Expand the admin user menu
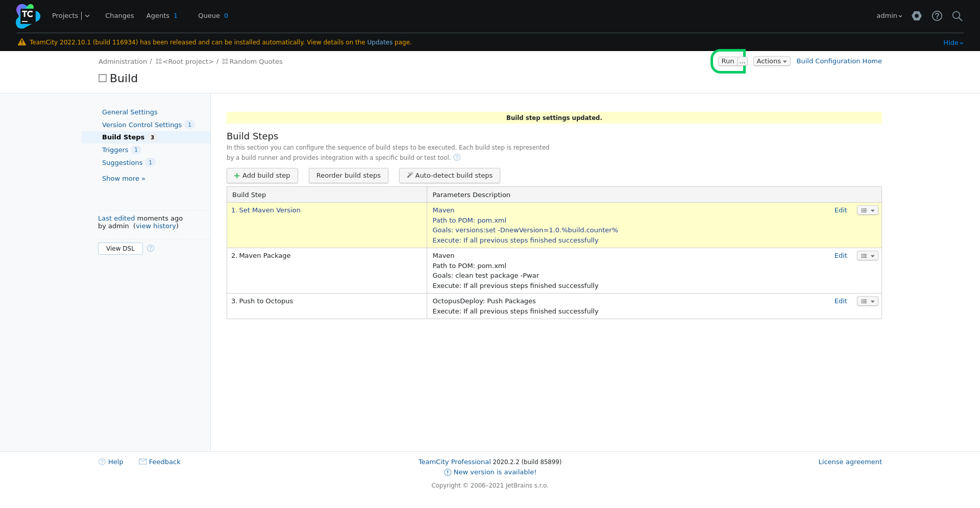The width and height of the screenshot is (980, 508). 889,16
